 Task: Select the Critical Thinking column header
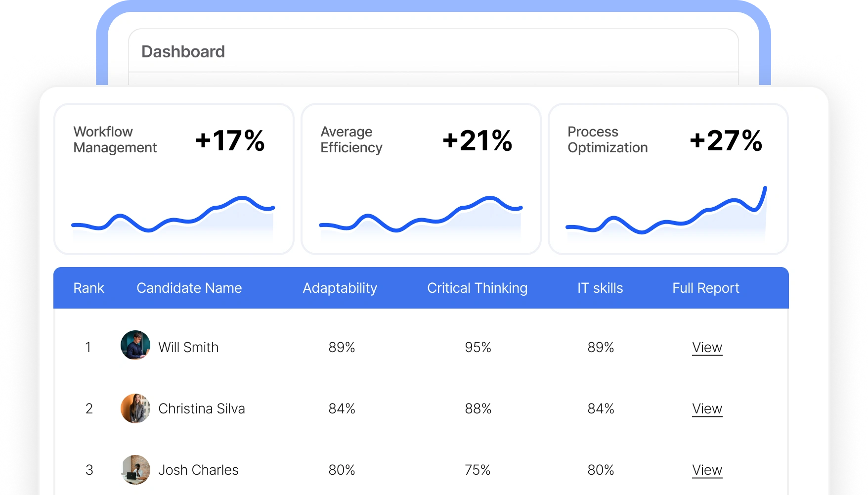(x=477, y=288)
